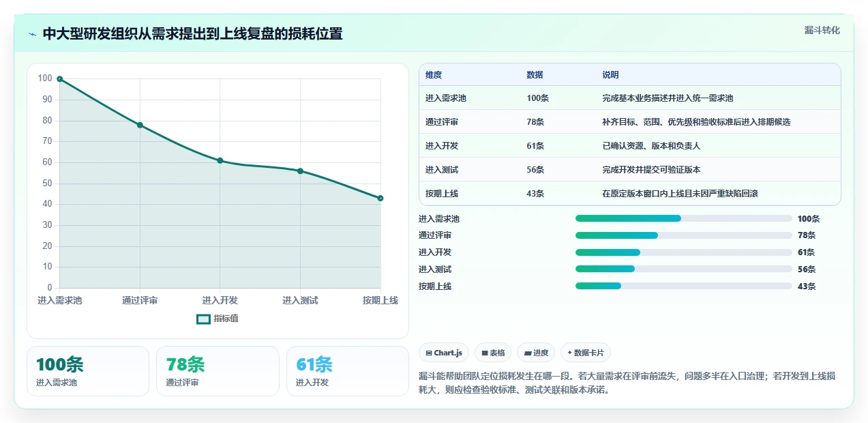Click the 56条 value beside progress bar
868x423 pixels.
(x=807, y=269)
